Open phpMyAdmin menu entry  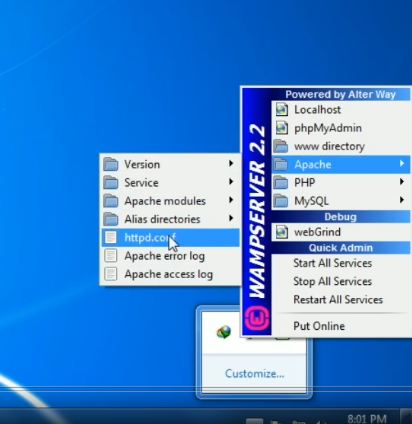click(341, 128)
